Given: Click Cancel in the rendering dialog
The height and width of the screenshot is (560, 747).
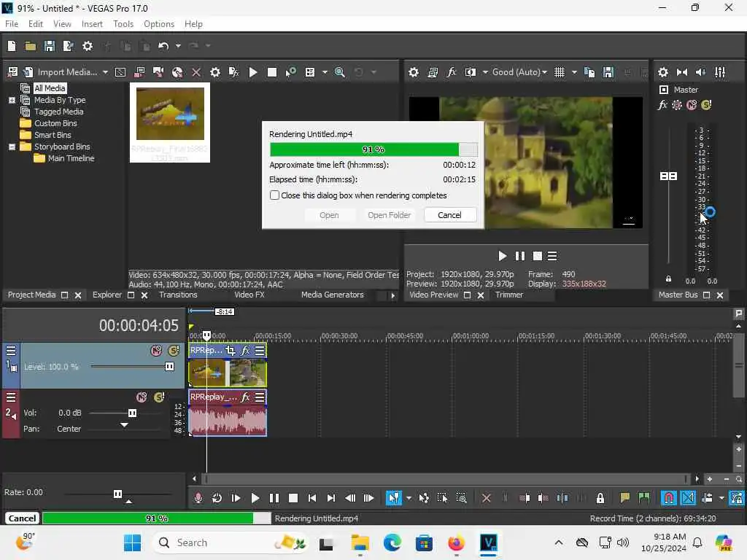Looking at the screenshot, I should point(449,215).
